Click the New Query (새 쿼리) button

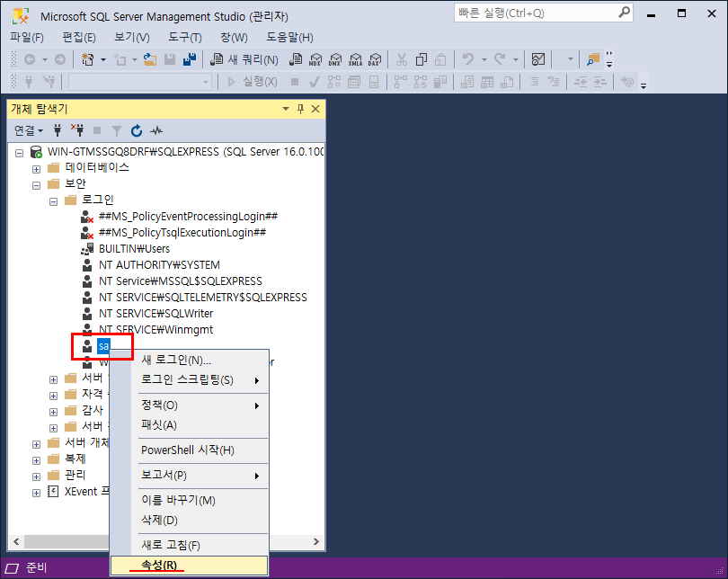coord(244,59)
